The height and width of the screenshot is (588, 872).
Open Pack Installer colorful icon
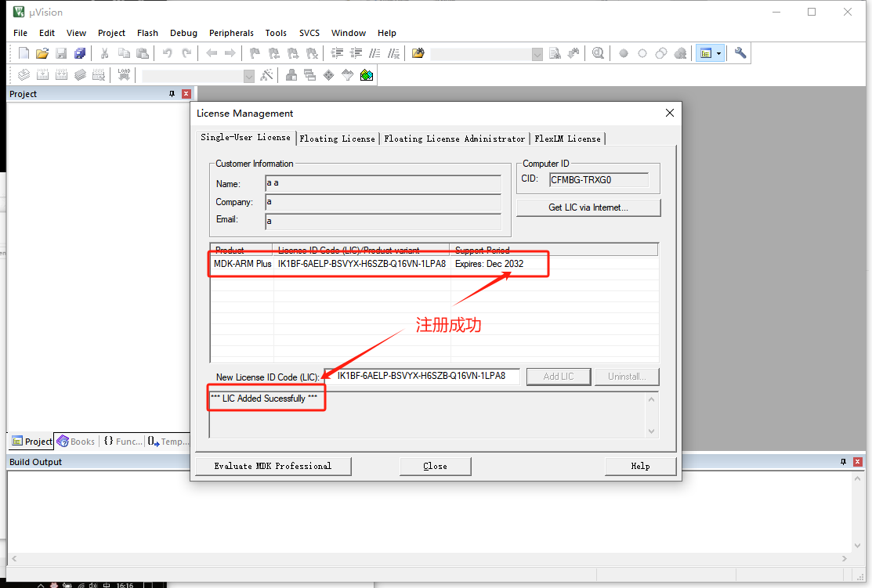[x=367, y=75]
